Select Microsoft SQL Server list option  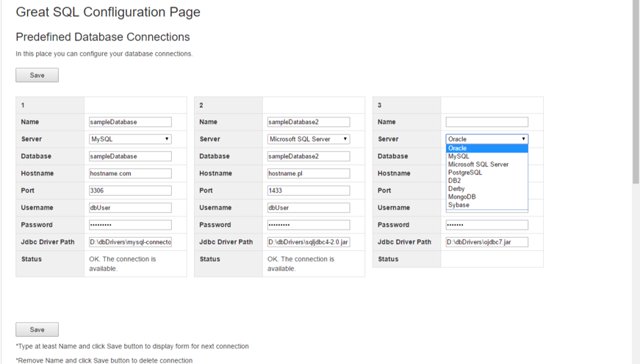coord(478,164)
